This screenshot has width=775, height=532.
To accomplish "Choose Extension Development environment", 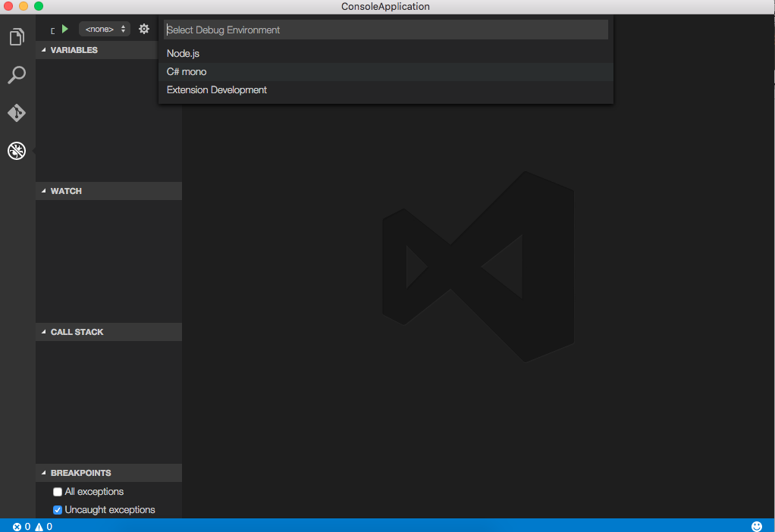I will coord(385,90).
